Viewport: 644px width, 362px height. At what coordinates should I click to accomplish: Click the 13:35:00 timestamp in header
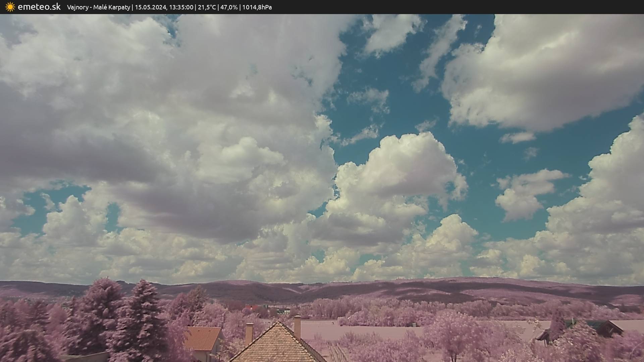[181, 7]
